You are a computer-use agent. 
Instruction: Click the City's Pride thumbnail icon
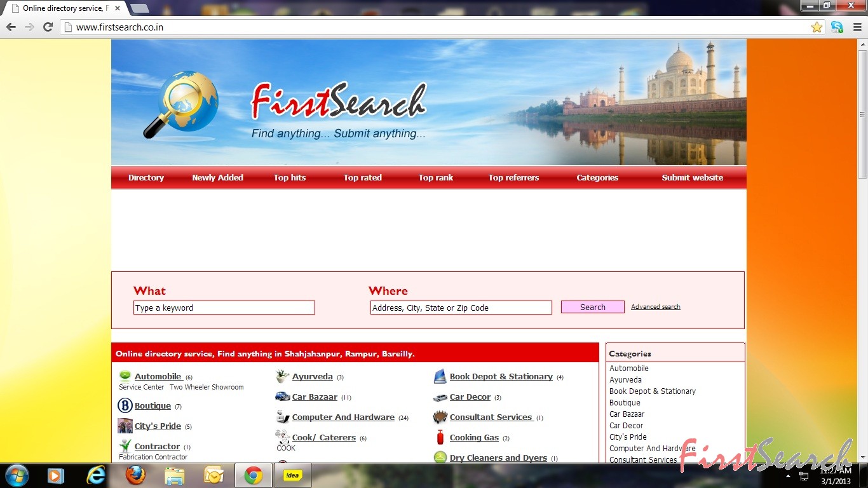pos(125,426)
